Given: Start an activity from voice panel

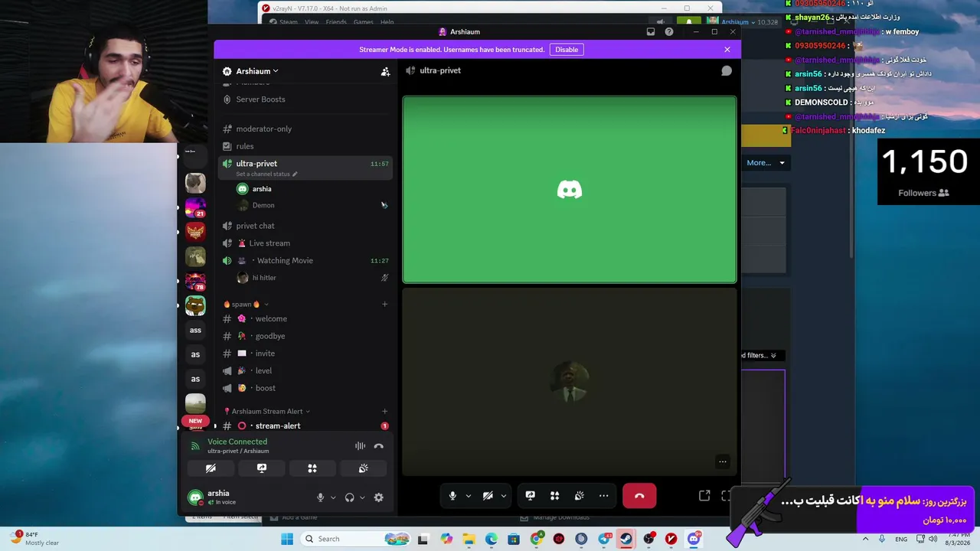Looking at the screenshot, I should (x=312, y=468).
